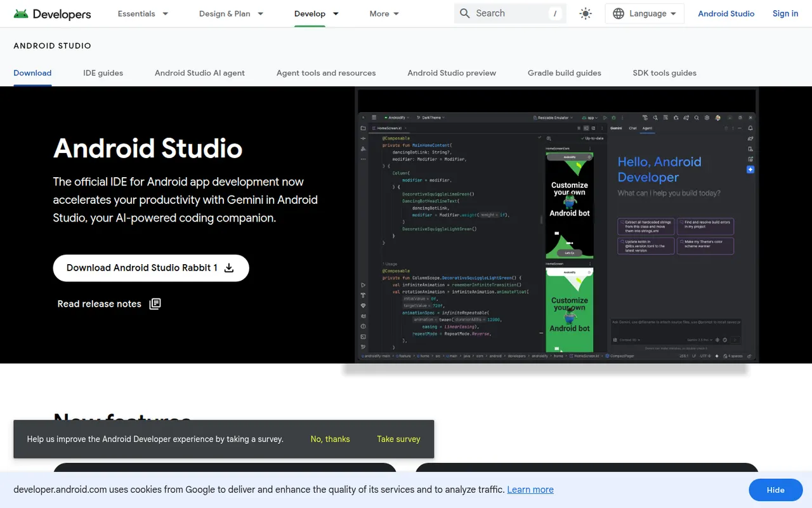Click the "Help us improve" survey message
Image resolution: width=812 pixels, height=508 pixels.
point(155,439)
